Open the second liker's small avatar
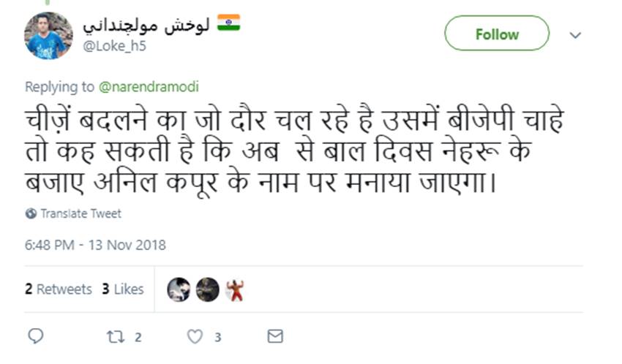The image size is (622, 364). [x=207, y=289]
